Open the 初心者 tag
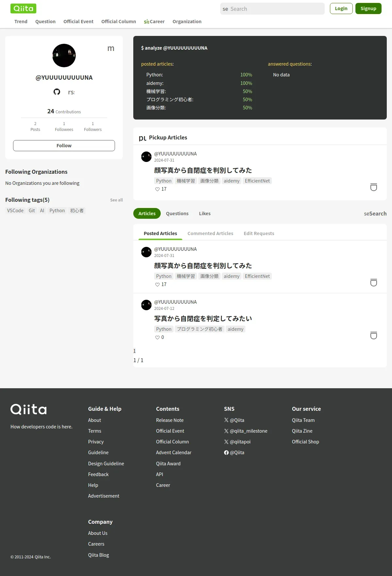The image size is (392, 576). pyautogui.click(x=77, y=211)
